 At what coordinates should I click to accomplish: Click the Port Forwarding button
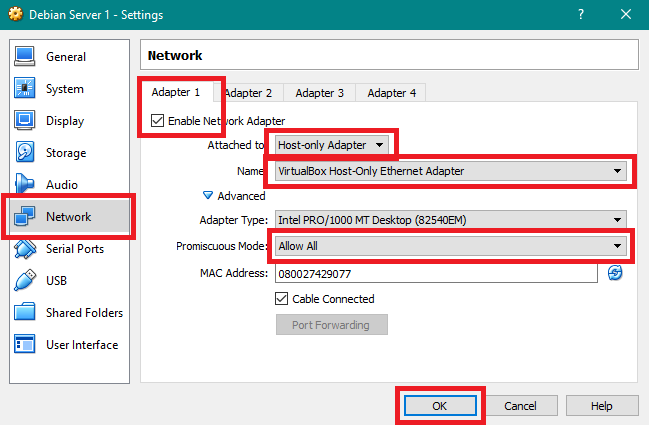tap(332, 325)
